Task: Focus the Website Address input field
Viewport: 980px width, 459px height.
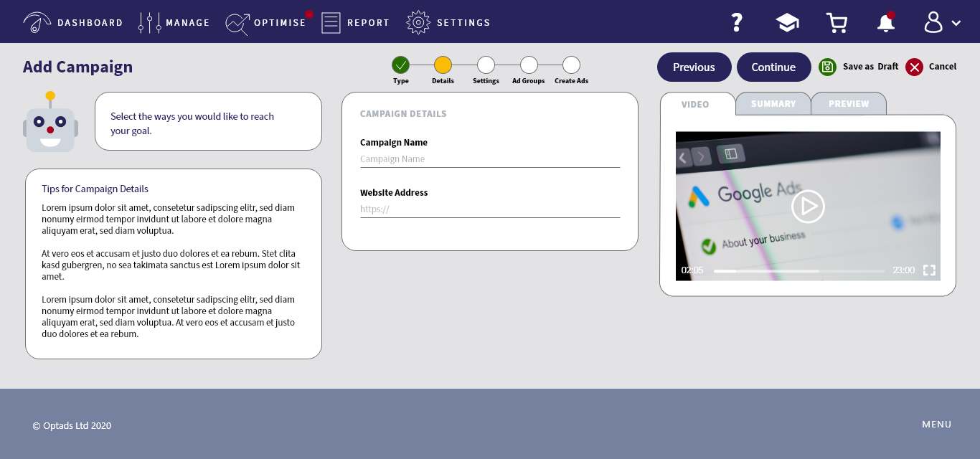Action: coord(490,209)
